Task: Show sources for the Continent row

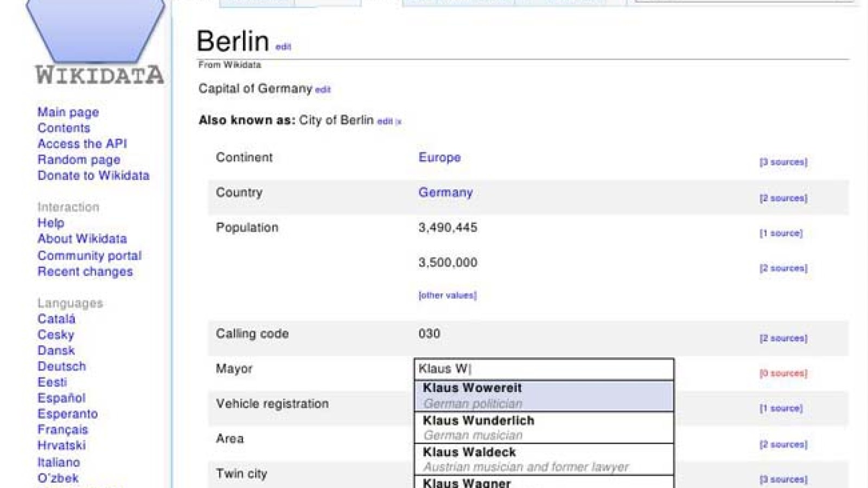Action: tap(783, 162)
